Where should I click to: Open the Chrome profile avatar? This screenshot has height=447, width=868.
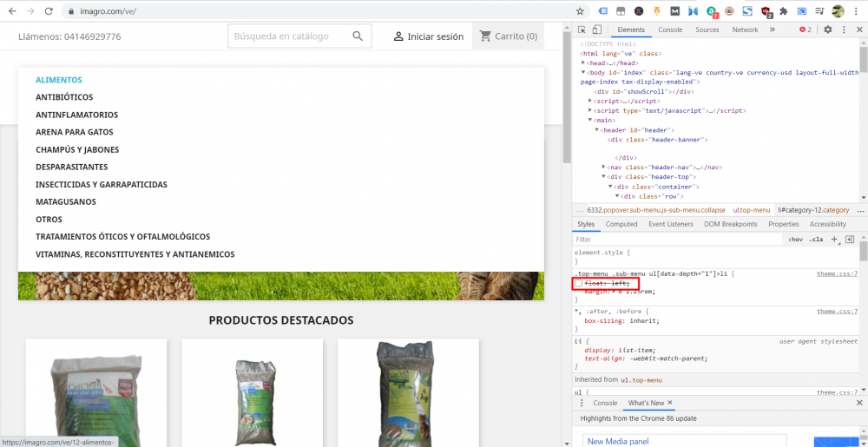(x=838, y=11)
